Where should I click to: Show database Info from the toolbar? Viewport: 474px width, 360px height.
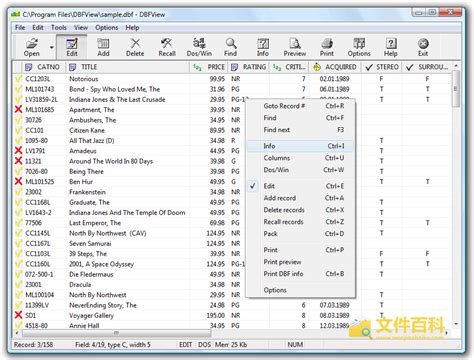(263, 47)
